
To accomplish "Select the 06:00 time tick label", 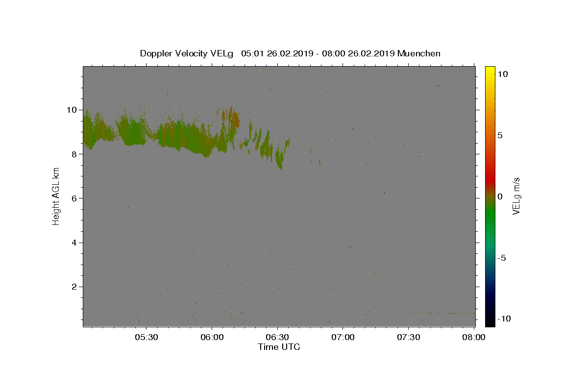I will [x=212, y=337].
